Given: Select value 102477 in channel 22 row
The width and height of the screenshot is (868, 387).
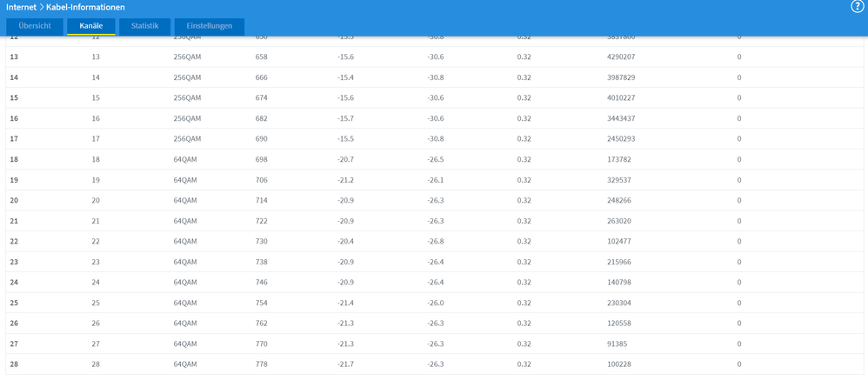Looking at the screenshot, I should 619,242.
